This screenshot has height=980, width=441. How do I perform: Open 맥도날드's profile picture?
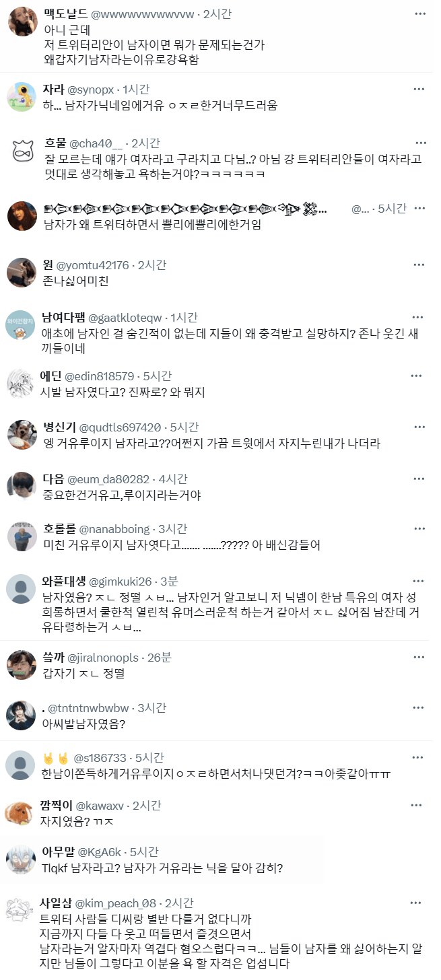tap(22, 22)
